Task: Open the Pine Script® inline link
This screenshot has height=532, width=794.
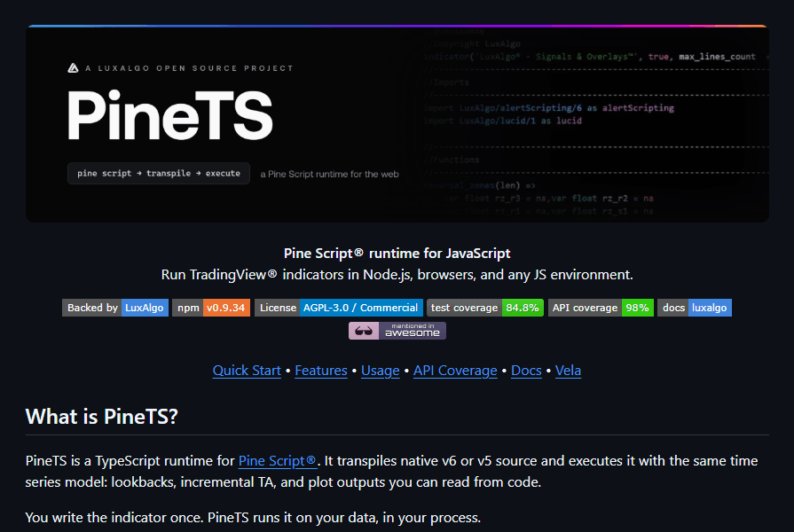Action: point(278,461)
